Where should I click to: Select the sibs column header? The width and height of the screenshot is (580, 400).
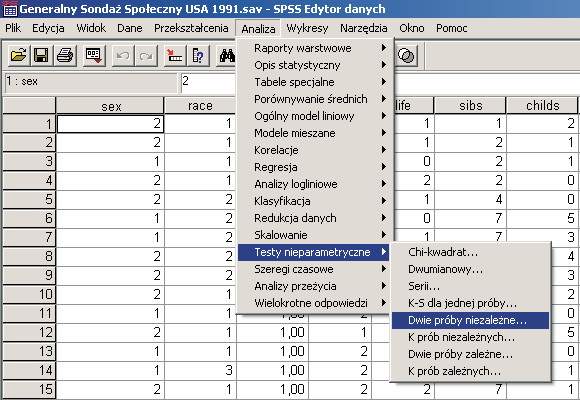(471, 106)
